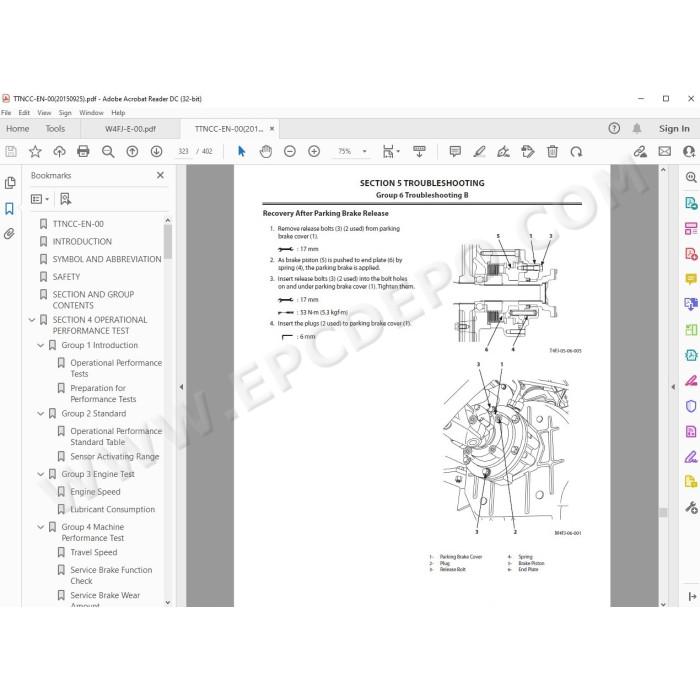This screenshot has width=700, height=700.
Task: Collapse Group 2 Standard bookmark
Action: point(41,414)
